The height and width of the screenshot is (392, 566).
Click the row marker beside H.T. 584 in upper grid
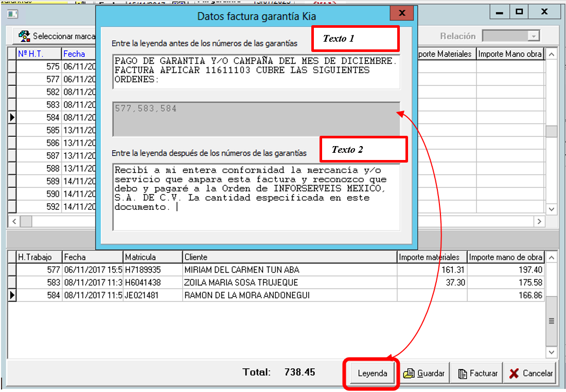[x=12, y=117]
